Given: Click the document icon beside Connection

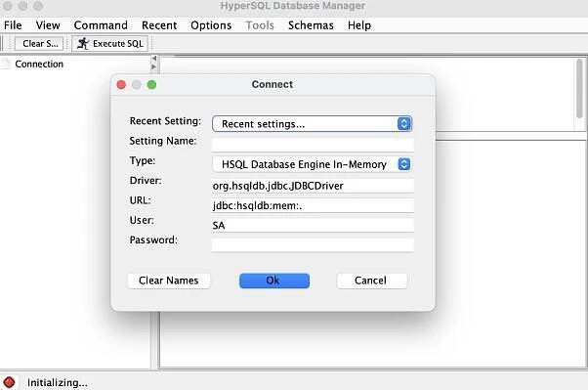Looking at the screenshot, I should click(x=6, y=64).
